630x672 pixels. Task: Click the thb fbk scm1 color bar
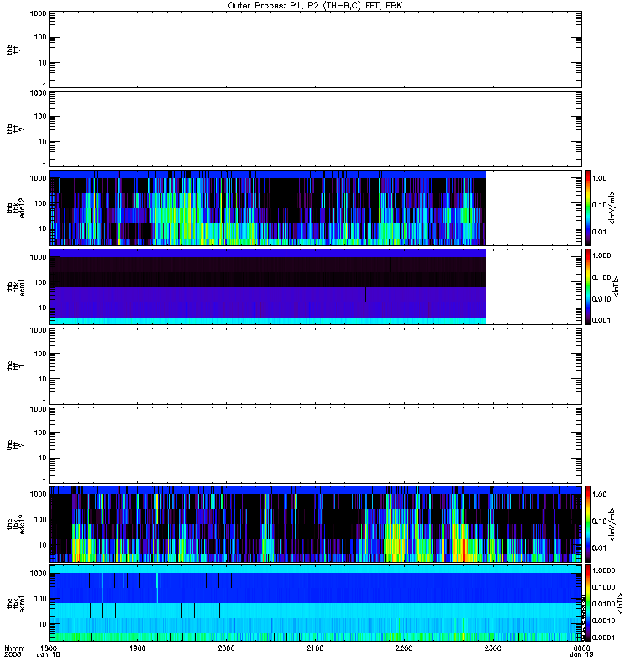588,286
